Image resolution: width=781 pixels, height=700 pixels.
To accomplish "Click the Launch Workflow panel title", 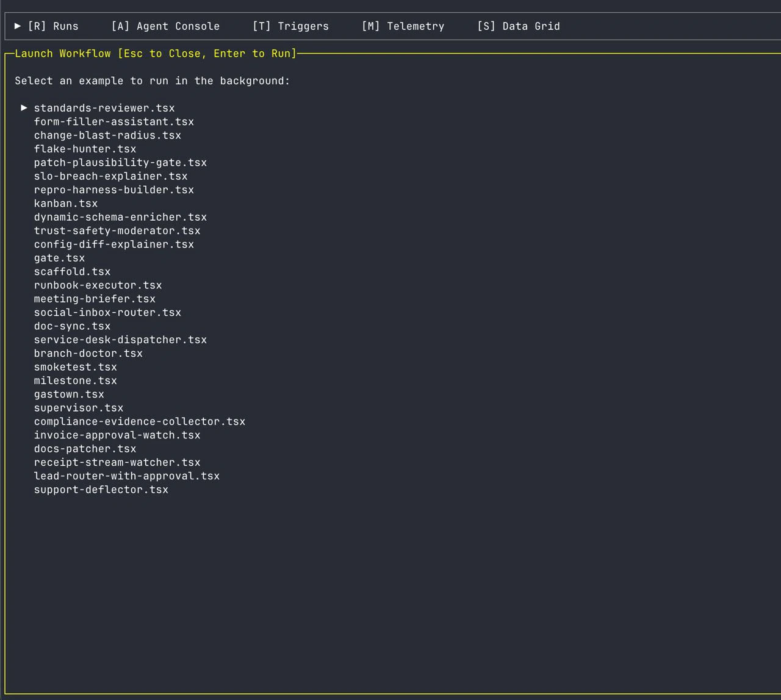I will coord(155,53).
